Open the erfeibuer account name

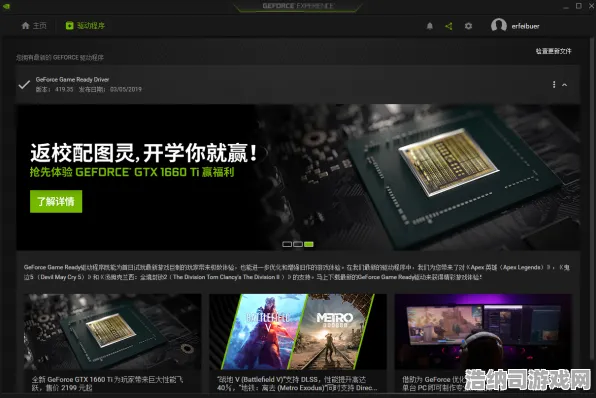tap(525, 26)
